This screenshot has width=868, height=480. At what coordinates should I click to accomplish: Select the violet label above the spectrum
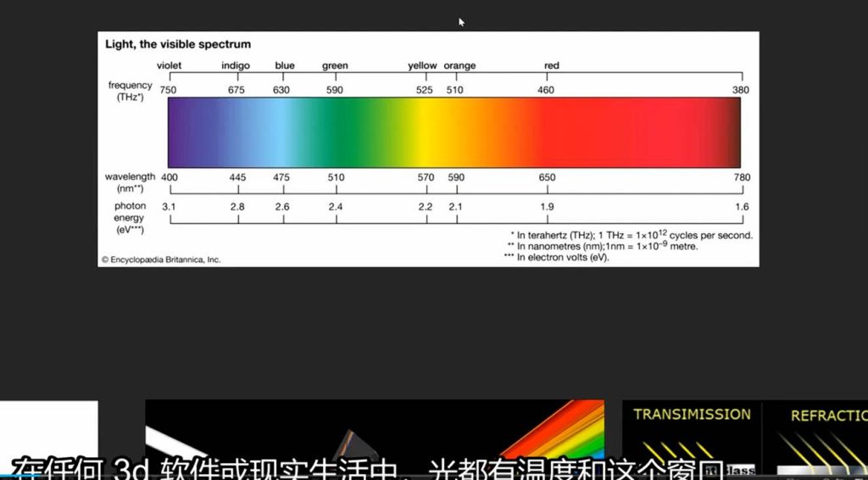(x=169, y=66)
